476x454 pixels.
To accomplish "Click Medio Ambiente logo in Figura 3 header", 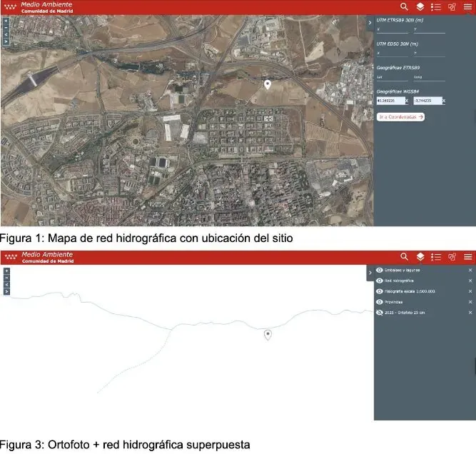I will point(39,258).
